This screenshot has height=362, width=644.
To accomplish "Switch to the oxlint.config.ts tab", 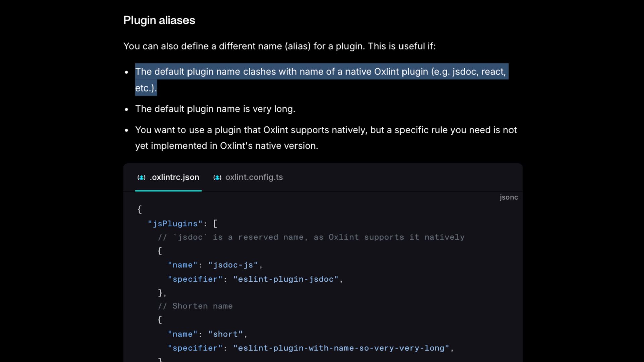I will pyautogui.click(x=254, y=177).
